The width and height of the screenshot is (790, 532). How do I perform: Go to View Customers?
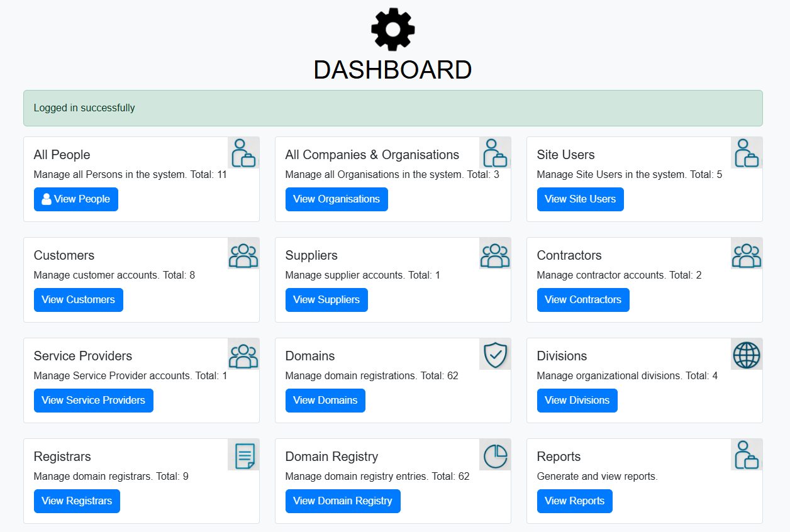tap(79, 300)
